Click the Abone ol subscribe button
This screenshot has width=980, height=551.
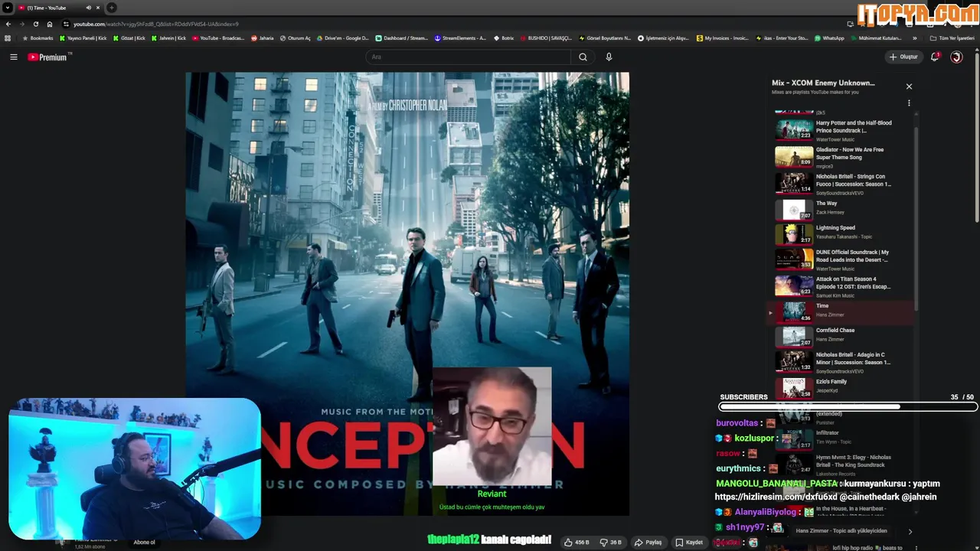pos(144,542)
